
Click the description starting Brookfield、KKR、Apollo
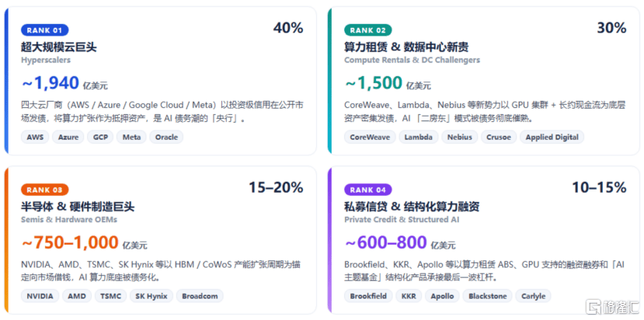tap(485, 271)
